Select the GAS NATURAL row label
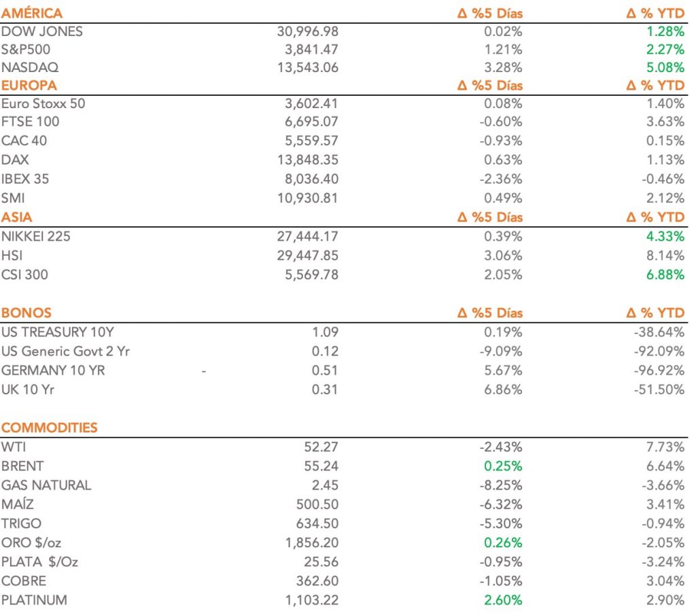Viewport: 696px width, 616px height. (46, 485)
